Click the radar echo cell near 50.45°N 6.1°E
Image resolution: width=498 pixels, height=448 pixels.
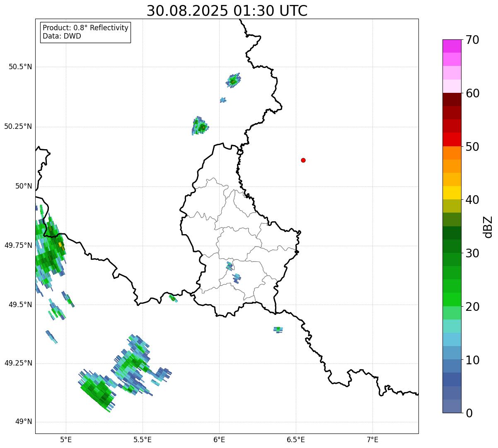click(x=233, y=80)
